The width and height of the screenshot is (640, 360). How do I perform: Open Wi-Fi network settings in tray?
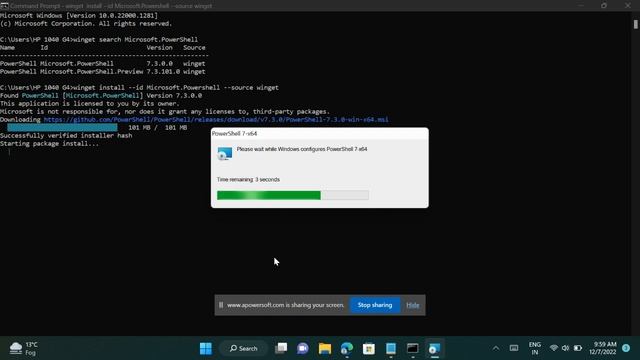coord(553,348)
